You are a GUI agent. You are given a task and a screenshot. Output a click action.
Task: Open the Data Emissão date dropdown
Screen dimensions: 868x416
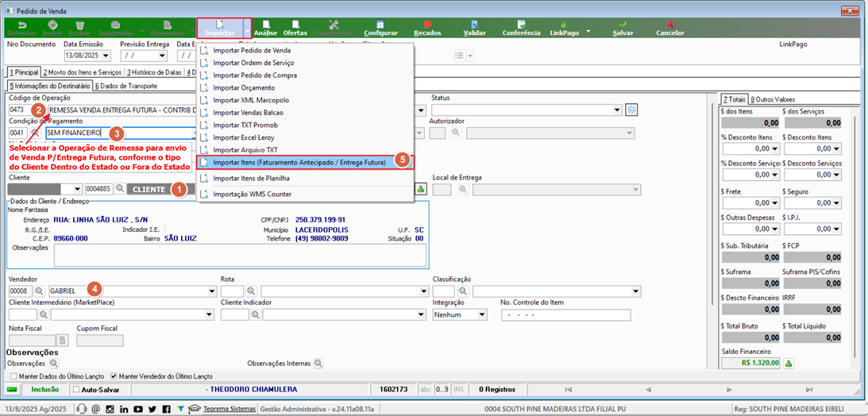coord(106,56)
